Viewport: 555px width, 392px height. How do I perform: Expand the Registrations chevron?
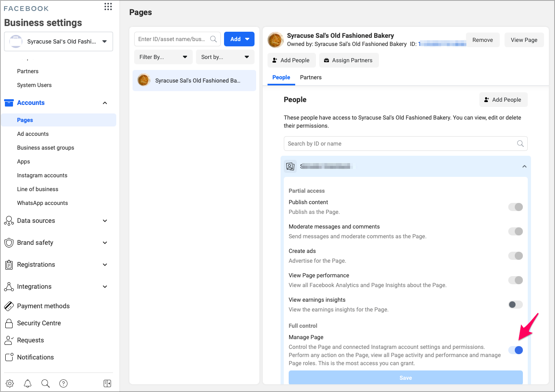(105, 265)
